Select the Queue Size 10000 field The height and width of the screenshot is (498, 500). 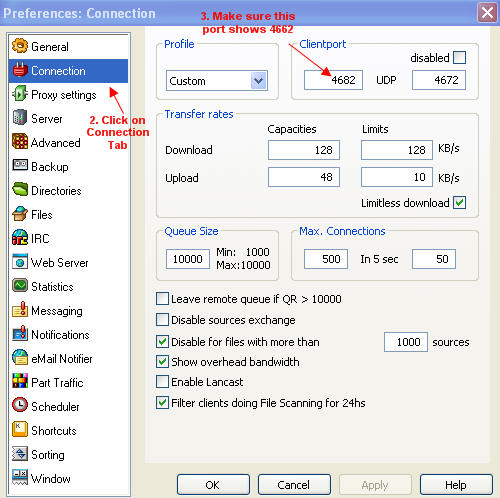point(188,259)
